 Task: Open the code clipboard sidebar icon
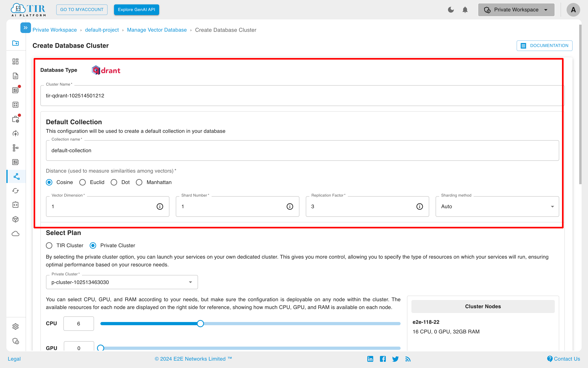point(16,205)
